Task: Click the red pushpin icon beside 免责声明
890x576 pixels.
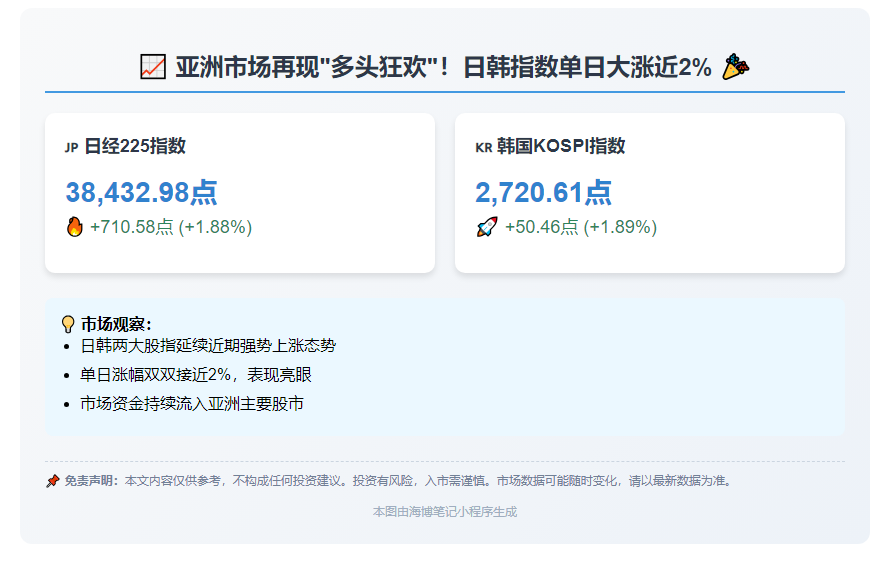Action: 53,481
